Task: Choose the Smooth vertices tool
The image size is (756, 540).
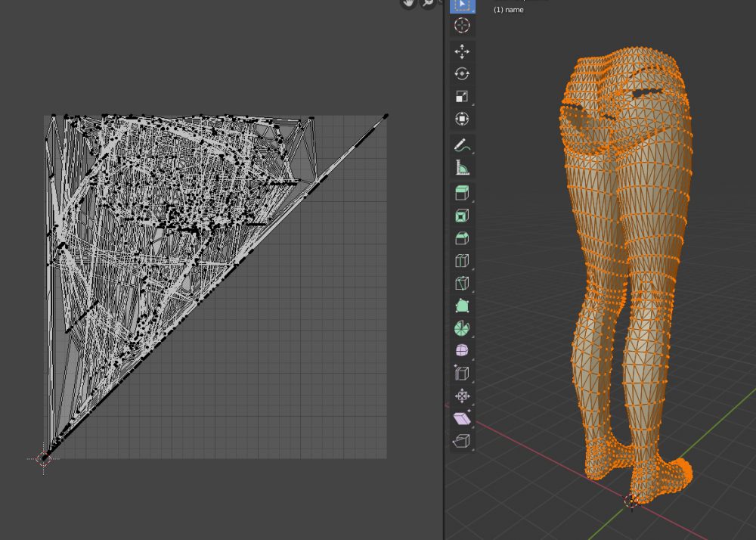Action: 462,351
